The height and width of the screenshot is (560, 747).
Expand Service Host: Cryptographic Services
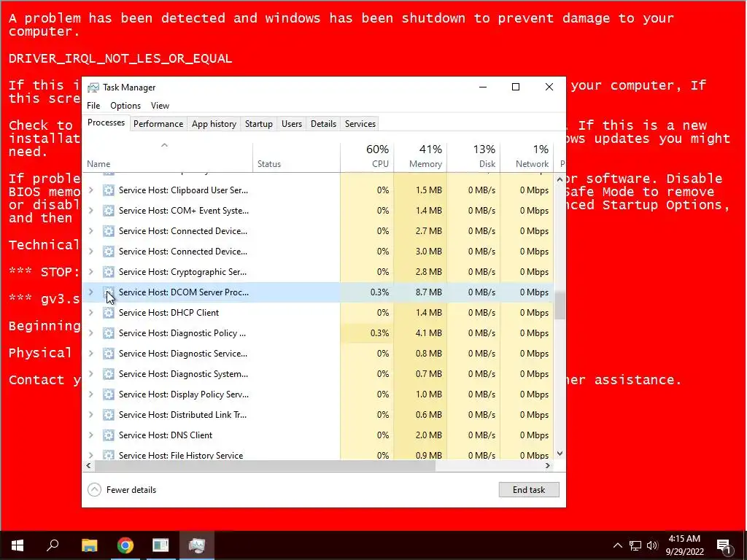pos(91,272)
